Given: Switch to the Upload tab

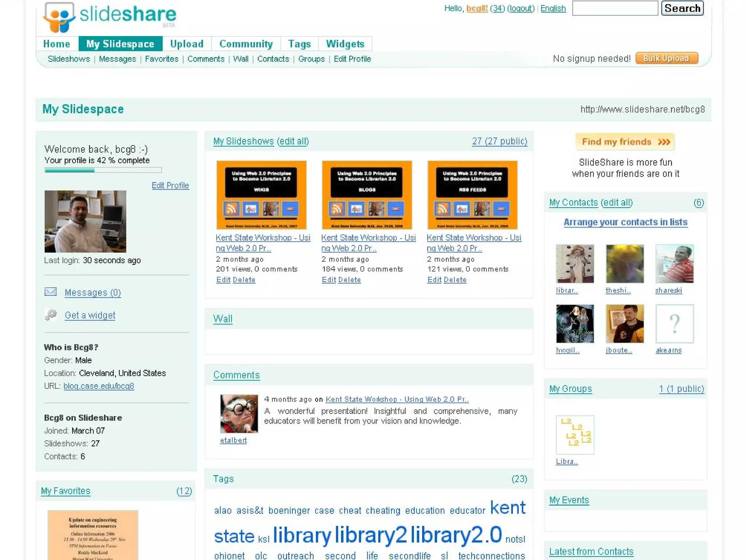Looking at the screenshot, I should tap(187, 44).
